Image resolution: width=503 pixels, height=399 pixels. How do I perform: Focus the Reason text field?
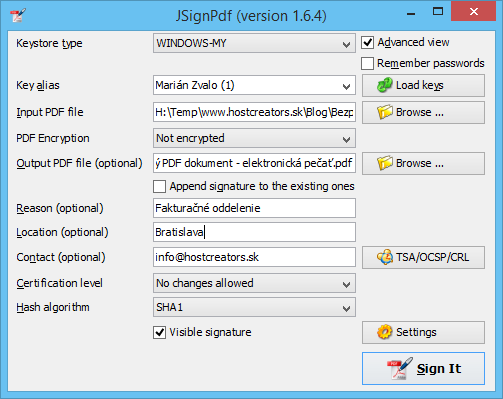tap(254, 208)
